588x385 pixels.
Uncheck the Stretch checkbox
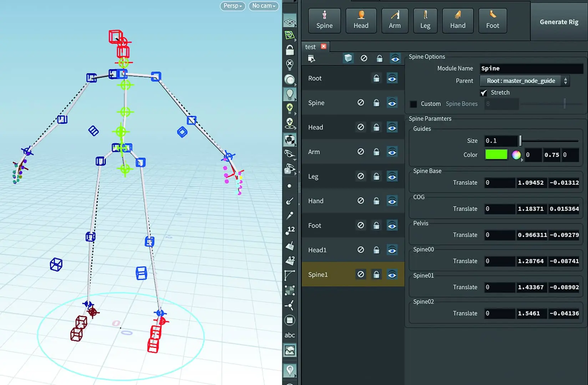click(483, 93)
